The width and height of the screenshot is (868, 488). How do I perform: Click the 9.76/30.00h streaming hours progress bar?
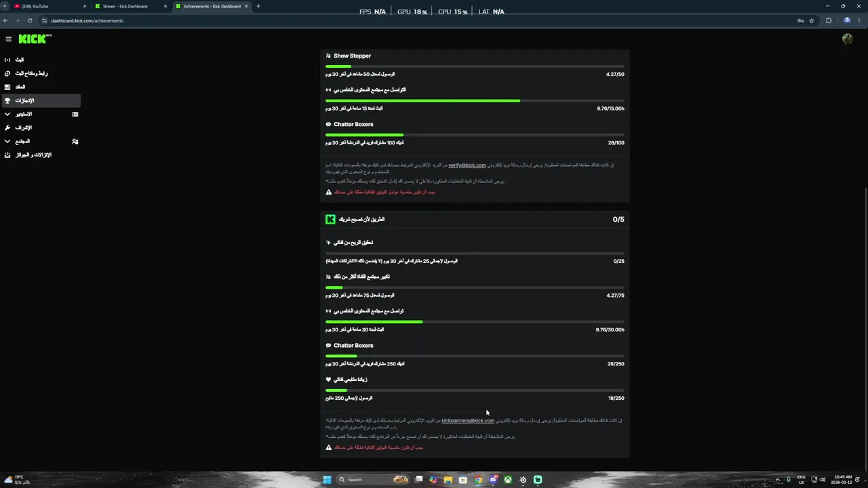pyautogui.click(x=475, y=322)
